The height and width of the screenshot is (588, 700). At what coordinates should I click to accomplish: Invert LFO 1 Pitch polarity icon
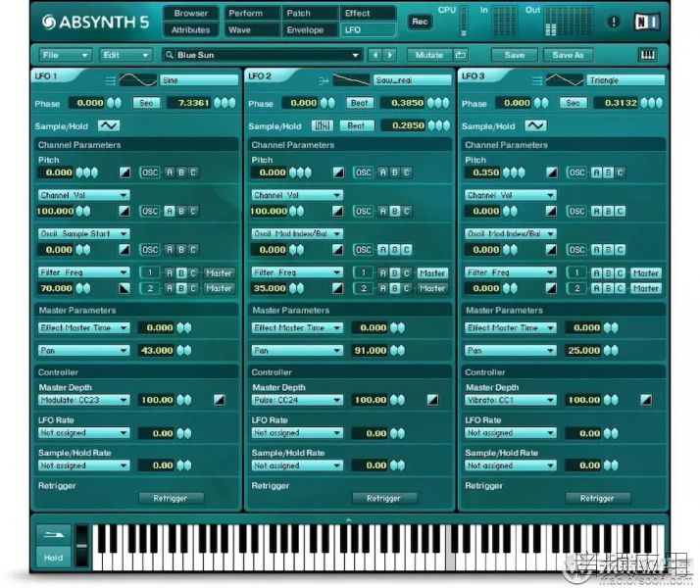[x=125, y=172]
